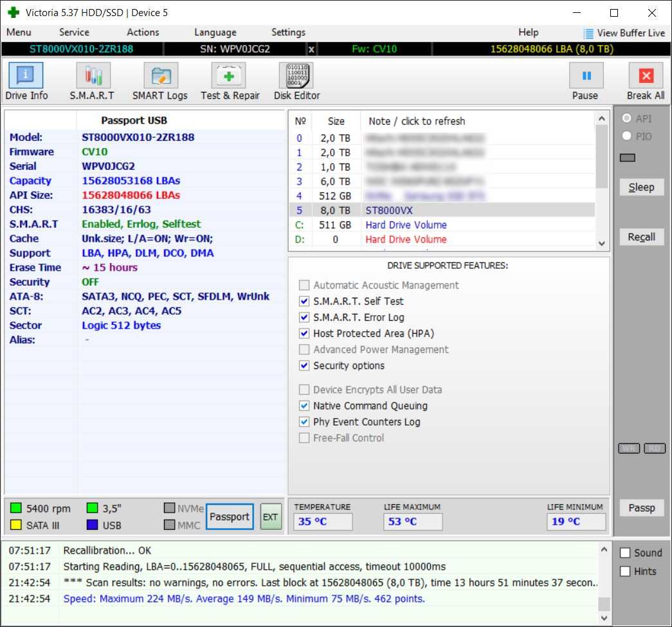This screenshot has height=627, width=672.
Task: Toggle S.M.A.R.T. Self Test checkbox
Action: [304, 302]
